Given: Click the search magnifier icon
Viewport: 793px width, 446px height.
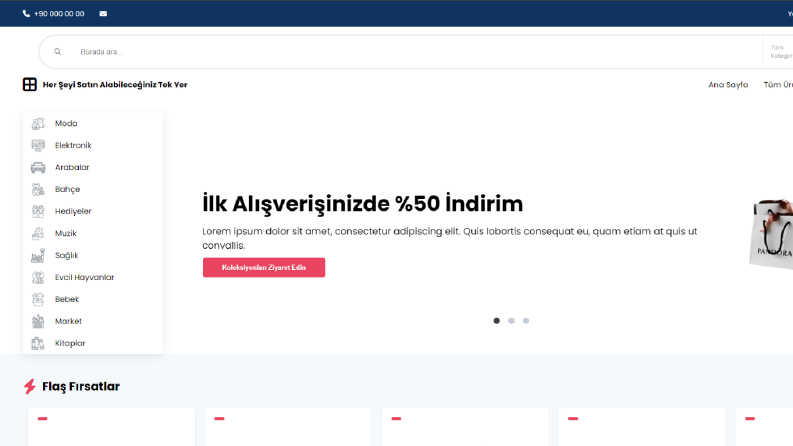Looking at the screenshot, I should coord(58,52).
